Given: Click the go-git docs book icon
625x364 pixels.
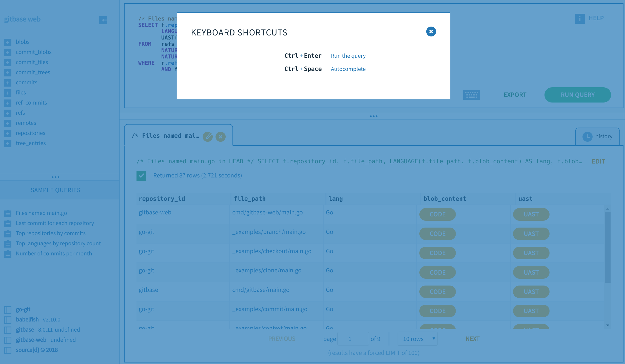Looking at the screenshot, I should pyautogui.click(x=8, y=310).
